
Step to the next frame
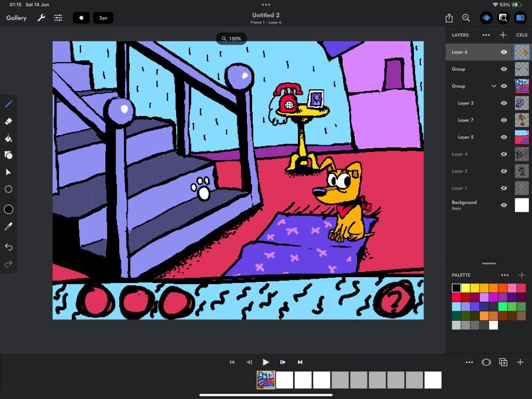tap(283, 362)
